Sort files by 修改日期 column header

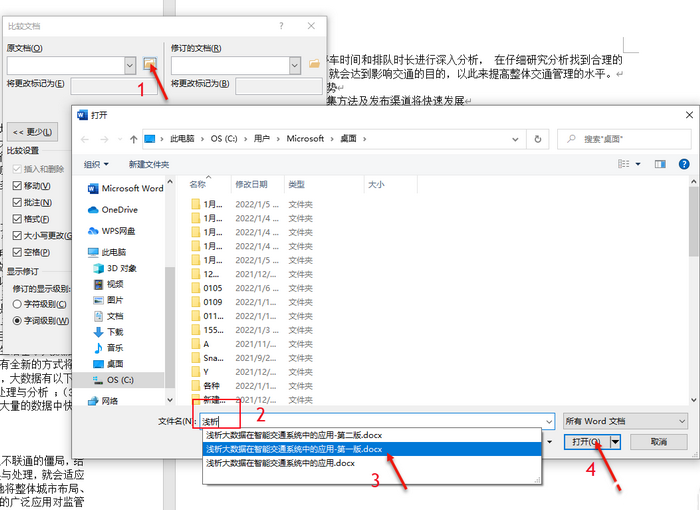click(251, 185)
